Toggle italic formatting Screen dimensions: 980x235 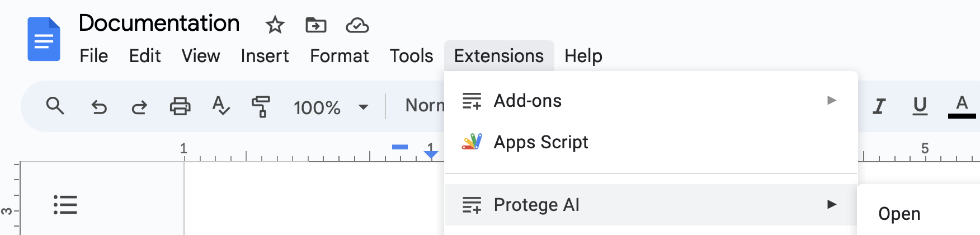(879, 106)
